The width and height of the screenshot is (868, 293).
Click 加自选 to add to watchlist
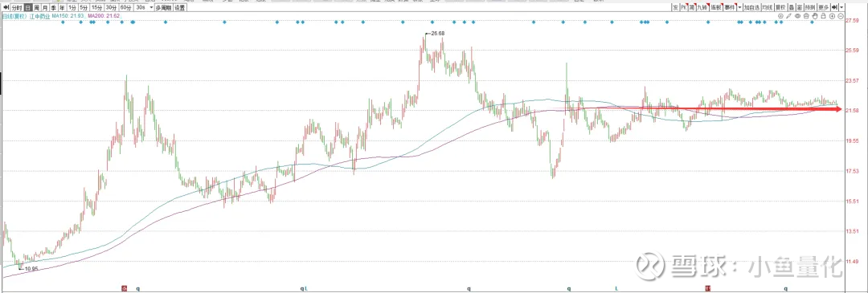751,8
